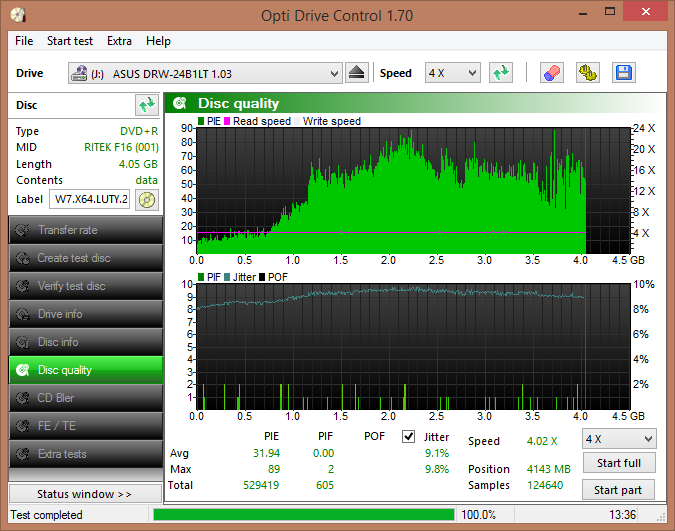Click the window resize grip
Screen dimensions: 675x531
661,518
